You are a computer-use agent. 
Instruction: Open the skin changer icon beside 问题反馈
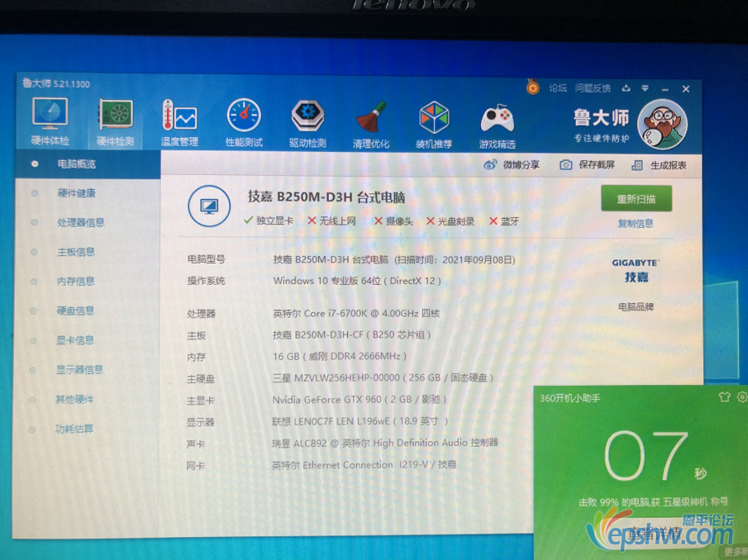pos(626,88)
